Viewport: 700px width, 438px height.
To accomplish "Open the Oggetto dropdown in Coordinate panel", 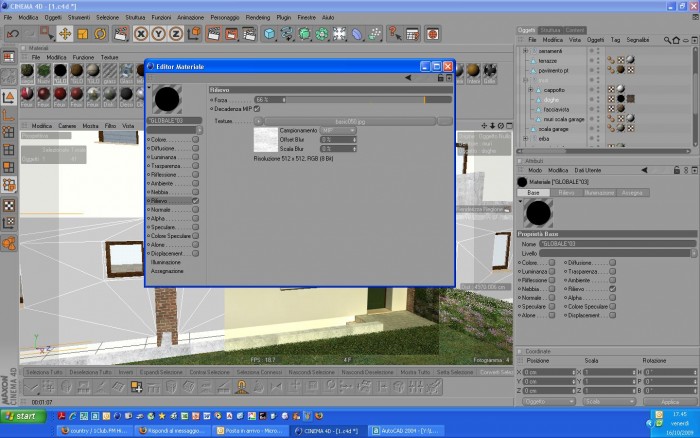I will pyautogui.click(x=549, y=401).
